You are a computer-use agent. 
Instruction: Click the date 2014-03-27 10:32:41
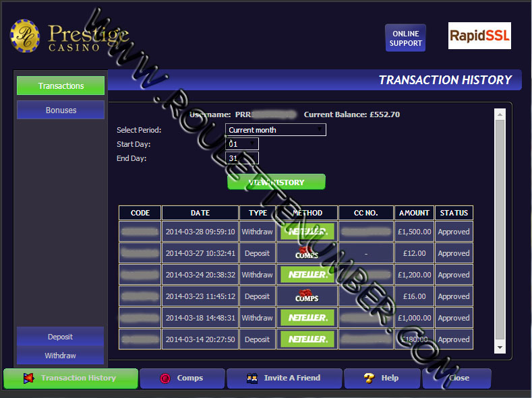(200, 253)
